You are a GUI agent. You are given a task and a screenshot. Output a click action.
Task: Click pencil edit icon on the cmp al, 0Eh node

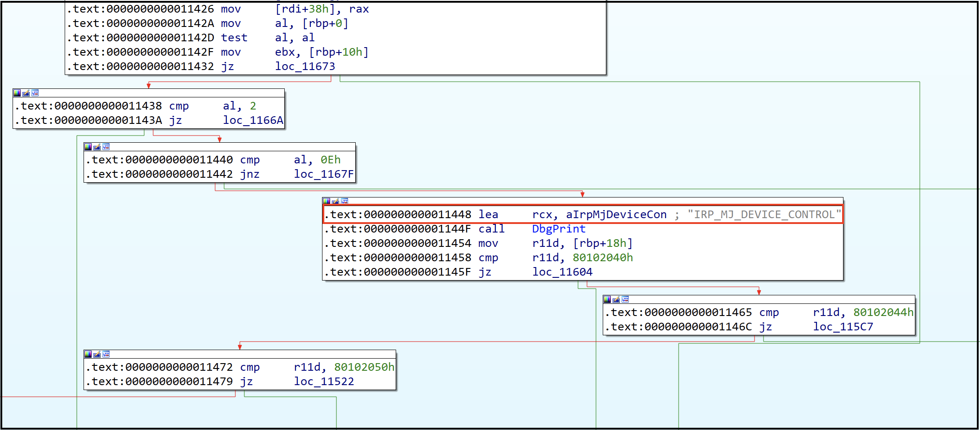coord(97,147)
